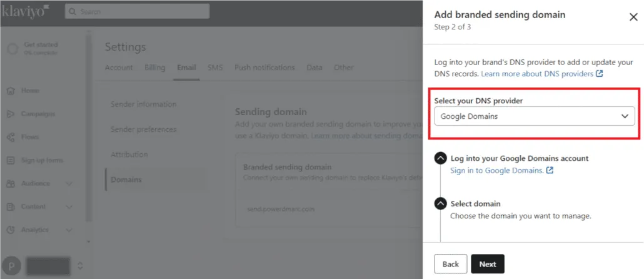Viewport: 644px width, 279px height.
Task: Click inside the top Search field
Action: 137,11
